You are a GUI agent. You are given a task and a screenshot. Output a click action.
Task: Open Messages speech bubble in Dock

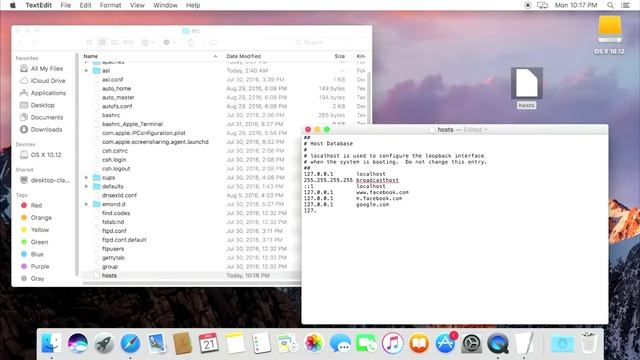pos(340,343)
